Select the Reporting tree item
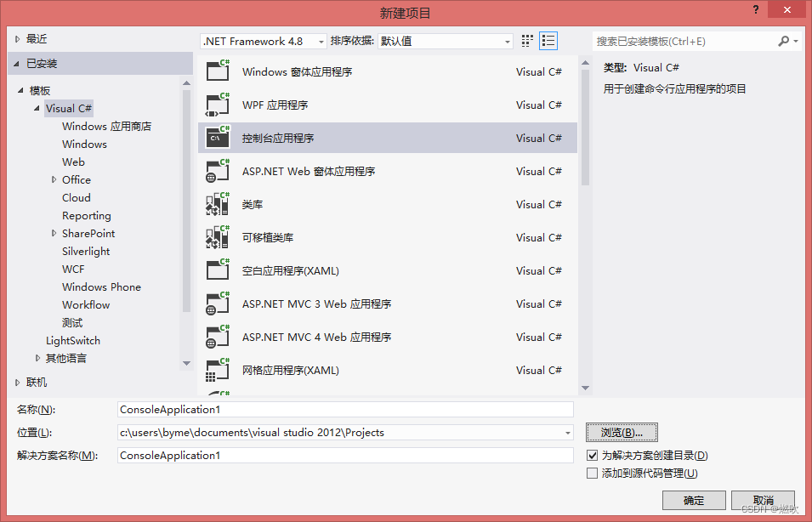Viewport: 812px width, 522px height. tap(87, 215)
